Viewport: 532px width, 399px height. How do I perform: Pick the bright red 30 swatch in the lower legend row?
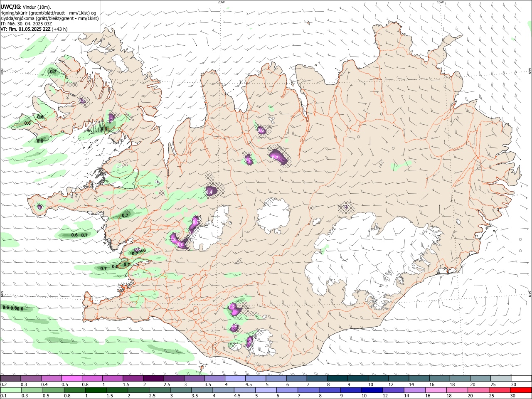(521, 390)
